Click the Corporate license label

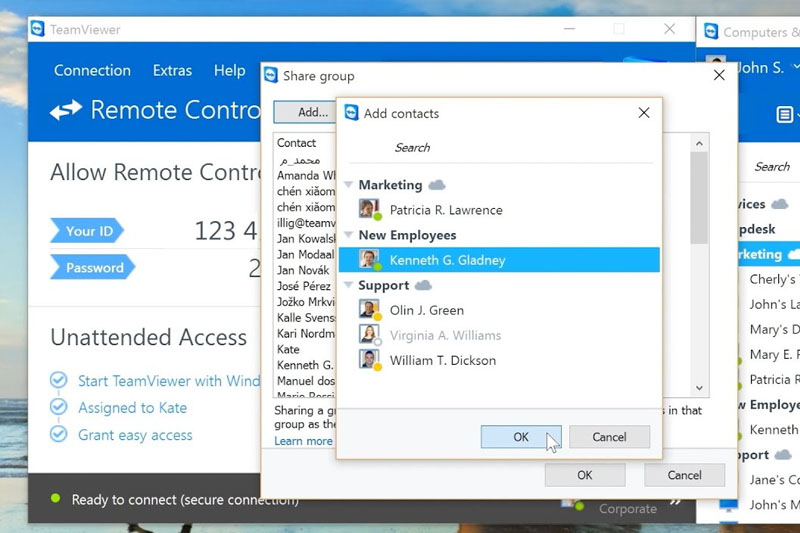pyautogui.click(x=628, y=509)
